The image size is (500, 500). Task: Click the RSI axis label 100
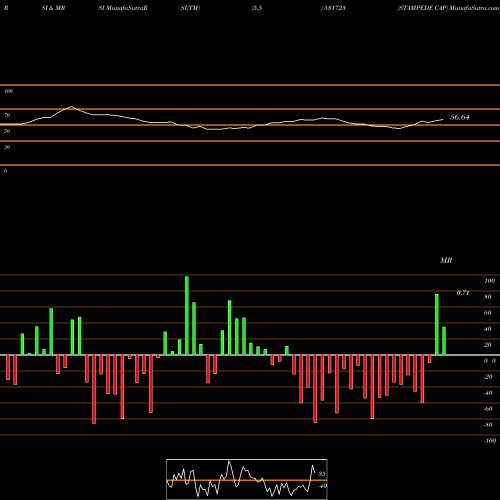pos(8,91)
